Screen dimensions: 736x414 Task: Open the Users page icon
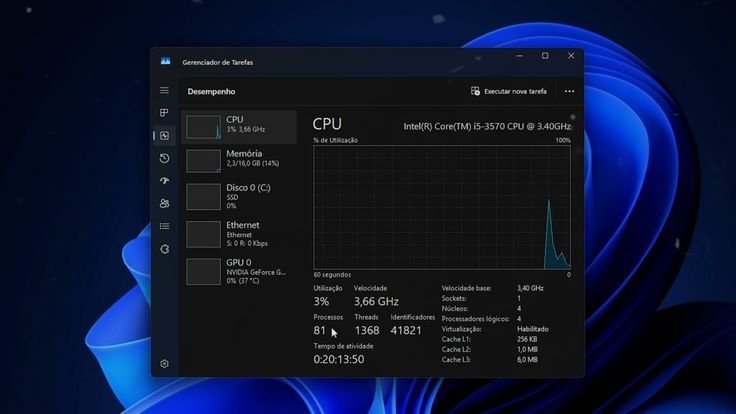click(164, 203)
